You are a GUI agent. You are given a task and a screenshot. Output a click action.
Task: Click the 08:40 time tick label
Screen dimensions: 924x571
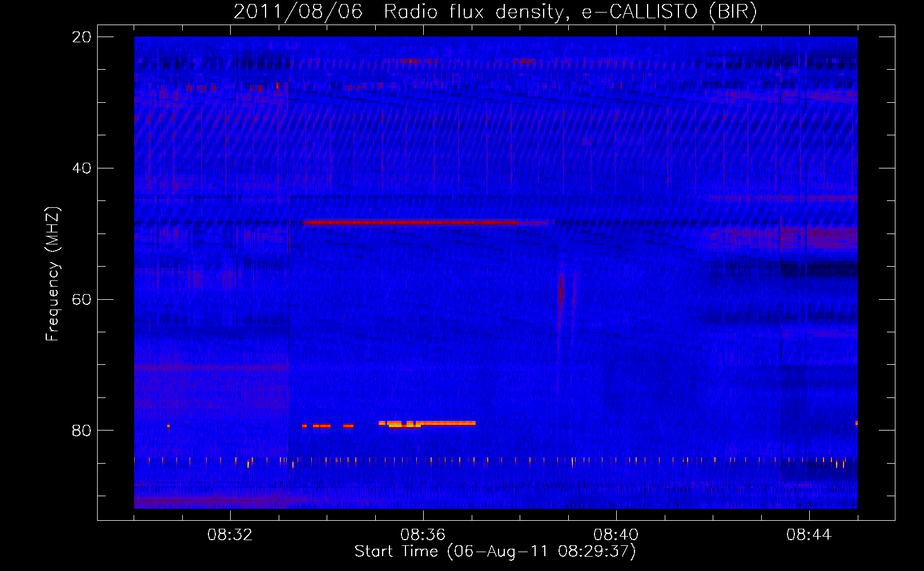(616, 535)
